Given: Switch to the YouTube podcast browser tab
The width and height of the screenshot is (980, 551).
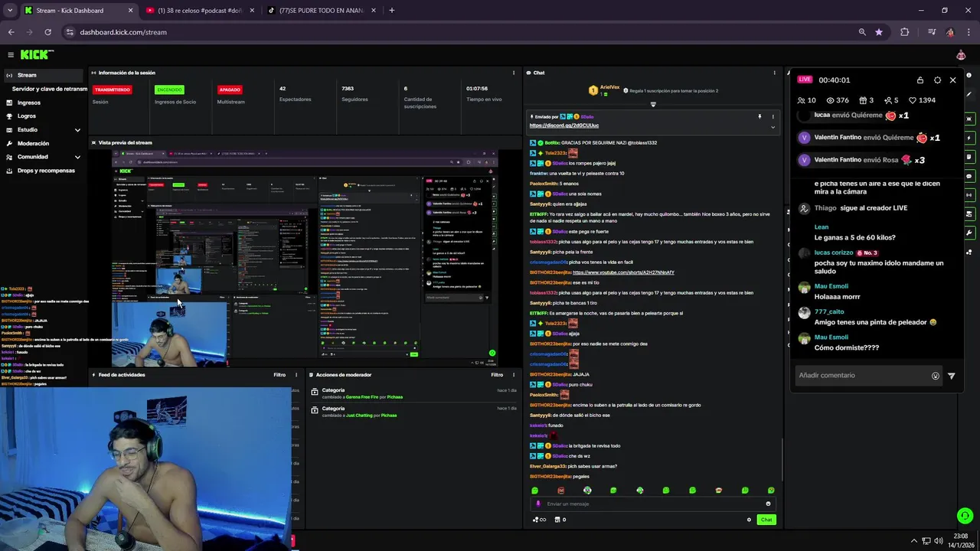Looking at the screenshot, I should click(x=199, y=11).
